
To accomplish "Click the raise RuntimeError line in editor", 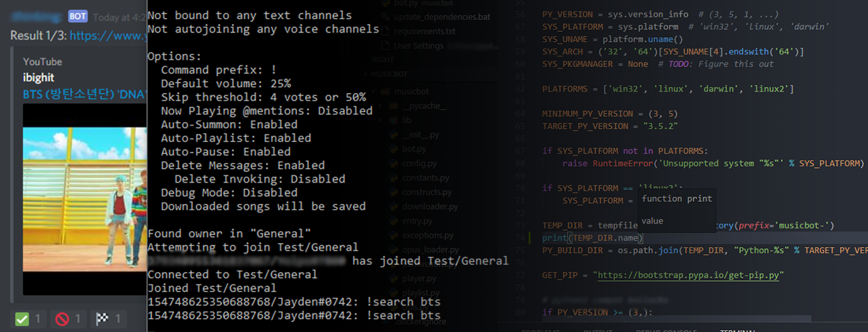I will (x=712, y=163).
